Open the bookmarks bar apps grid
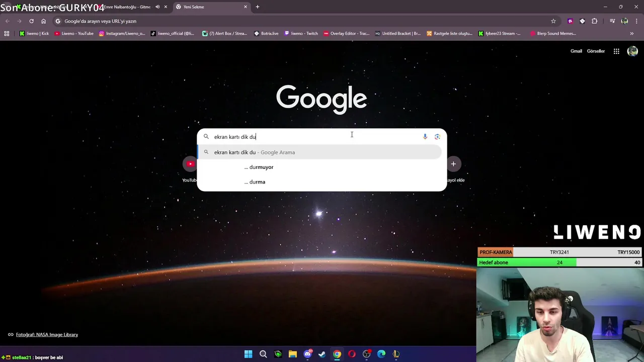Screen dimensions: 644x362 coord(7,34)
